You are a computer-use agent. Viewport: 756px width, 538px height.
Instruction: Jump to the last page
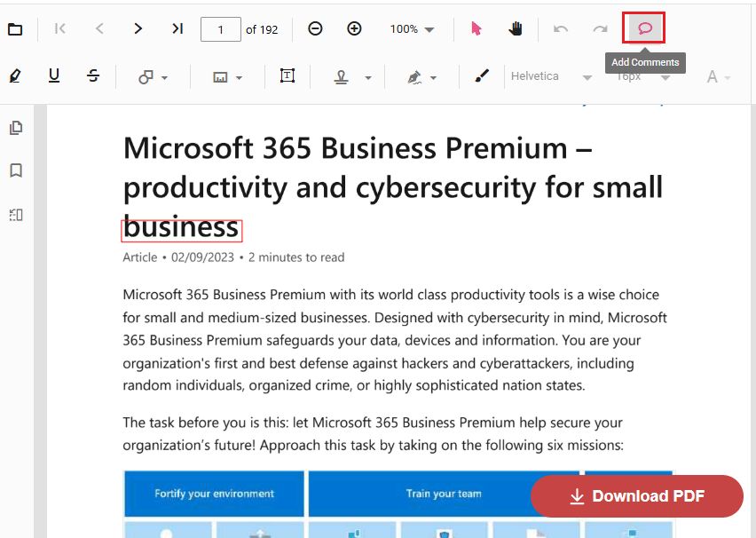click(177, 29)
